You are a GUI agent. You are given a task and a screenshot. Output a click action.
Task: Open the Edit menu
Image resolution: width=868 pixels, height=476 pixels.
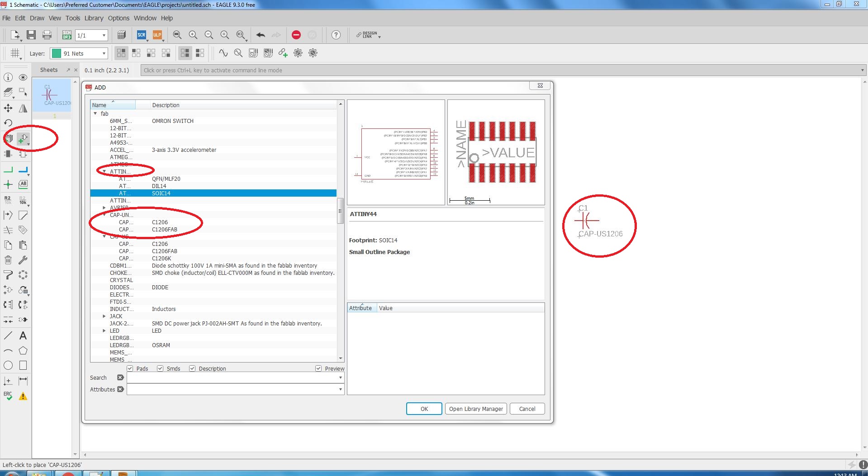tap(20, 18)
